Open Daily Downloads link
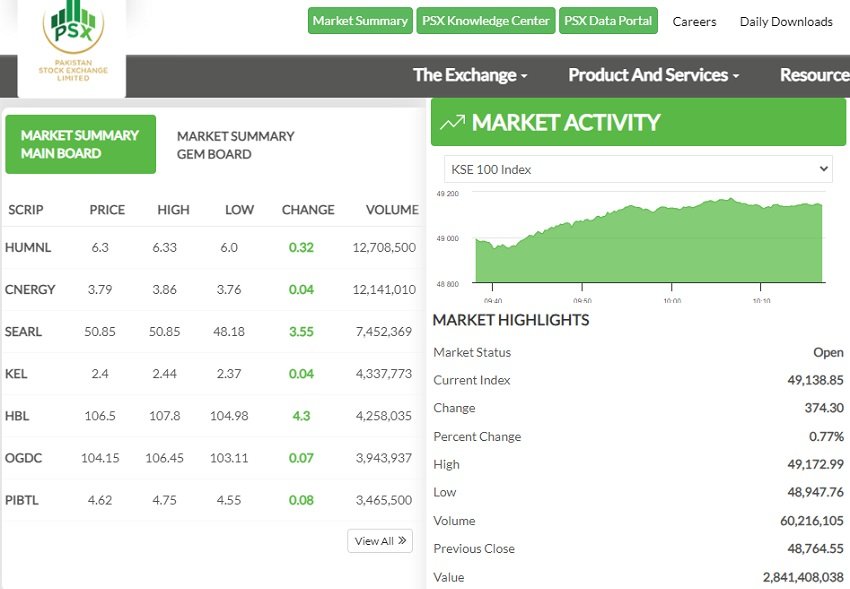 pos(786,21)
